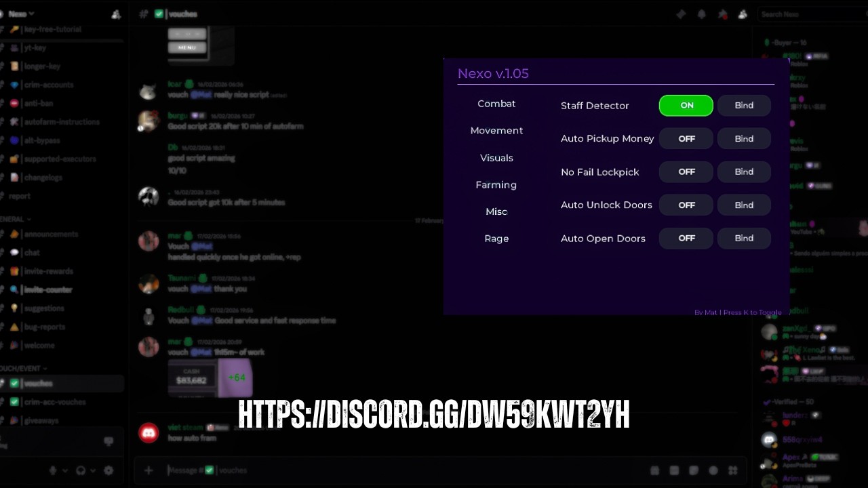Open Discord user settings gear
This screenshot has width=868, height=488.
point(108,470)
